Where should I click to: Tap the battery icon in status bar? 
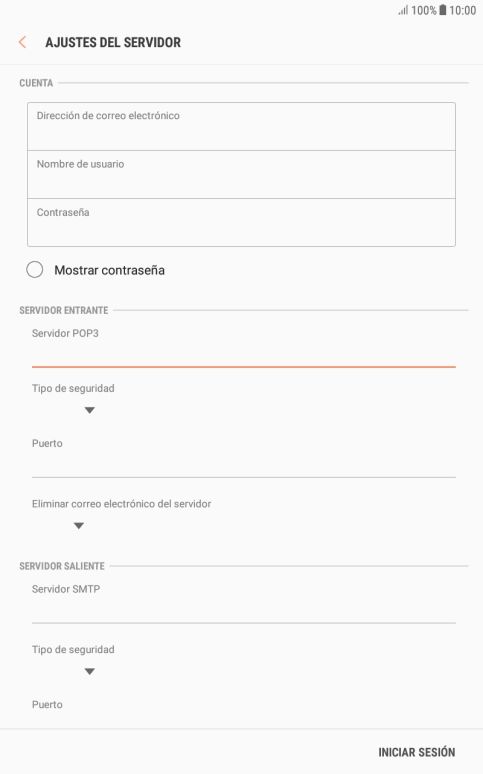(443, 10)
